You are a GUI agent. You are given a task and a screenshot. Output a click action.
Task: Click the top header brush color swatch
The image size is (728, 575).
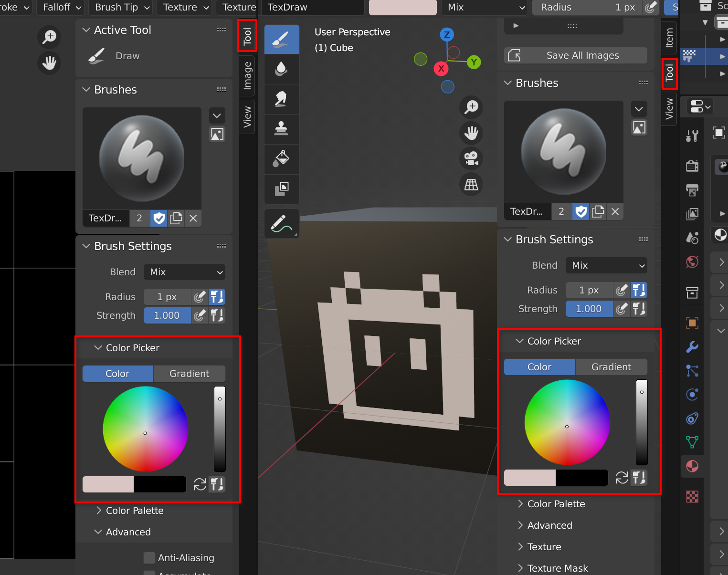(x=403, y=7)
